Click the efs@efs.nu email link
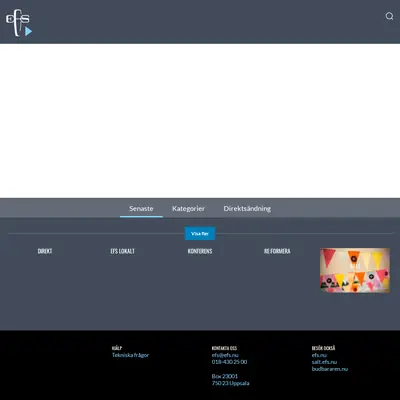The height and width of the screenshot is (400, 400). (225, 355)
